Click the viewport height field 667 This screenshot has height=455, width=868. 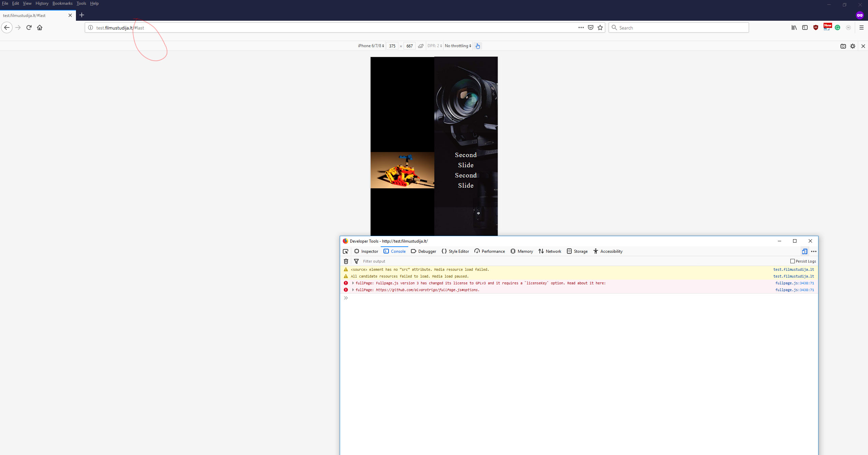[x=410, y=46]
